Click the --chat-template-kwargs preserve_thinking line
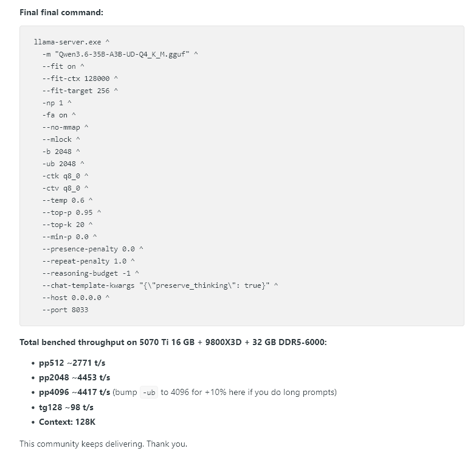This screenshot has height=454, width=476. [160, 285]
